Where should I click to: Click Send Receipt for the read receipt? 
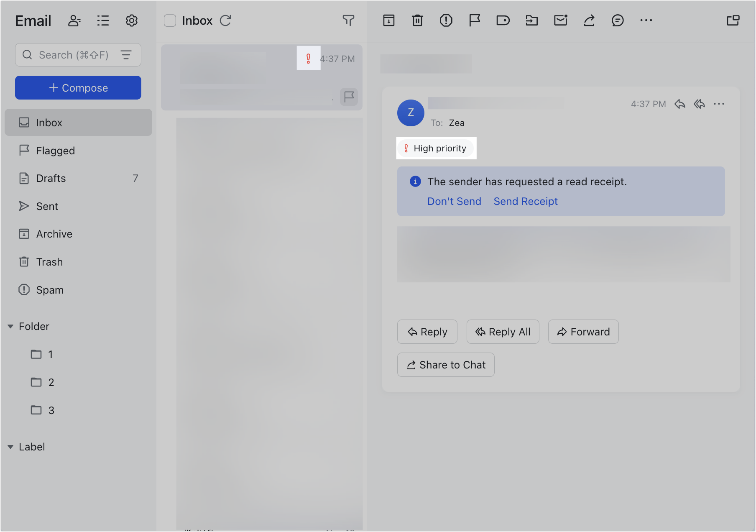point(526,201)
